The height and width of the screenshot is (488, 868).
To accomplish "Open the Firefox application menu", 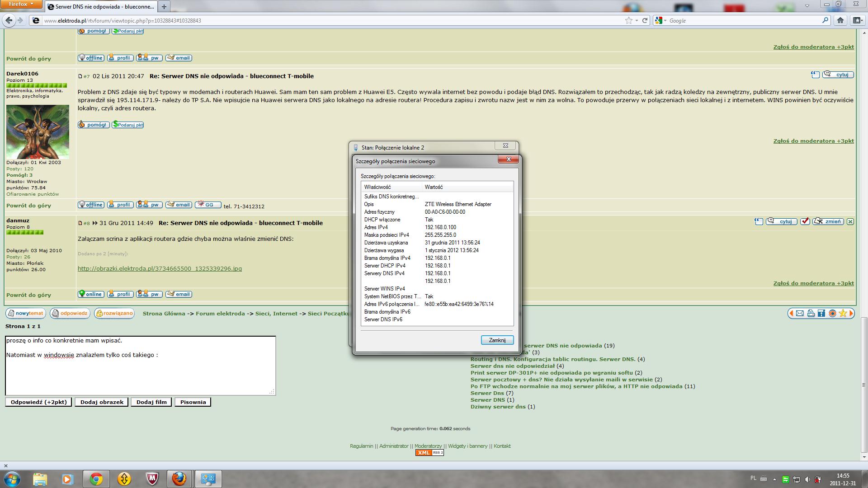I will [x=21, y=5].
